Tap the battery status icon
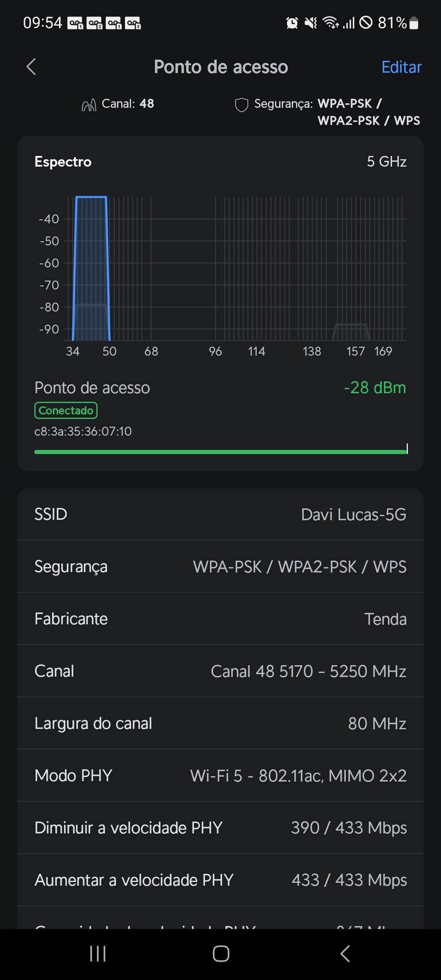Viewport: 441px width, 980px height. [414, 23]
